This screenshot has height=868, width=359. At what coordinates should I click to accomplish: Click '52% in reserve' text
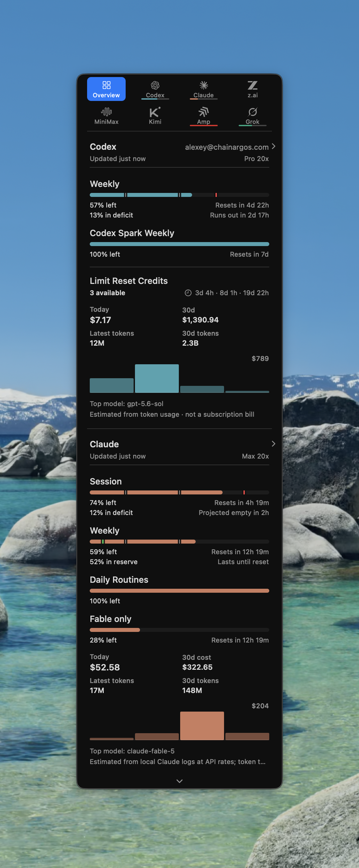pos(114,562)
